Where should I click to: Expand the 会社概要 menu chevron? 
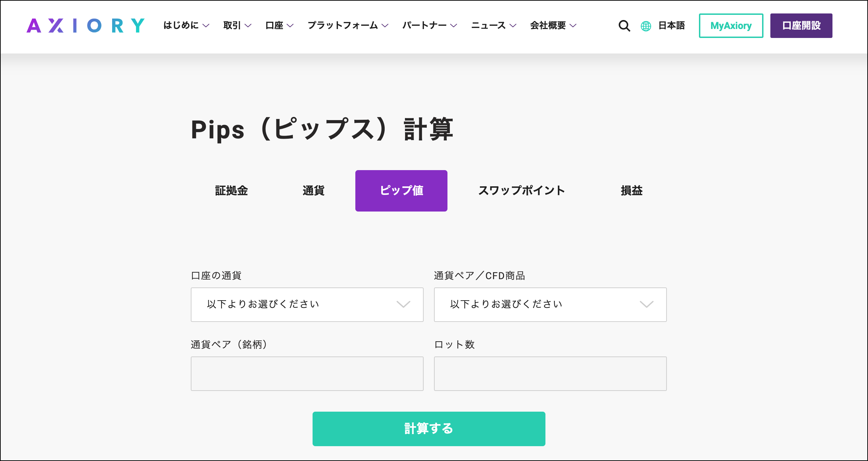click(x=573, y=26)
